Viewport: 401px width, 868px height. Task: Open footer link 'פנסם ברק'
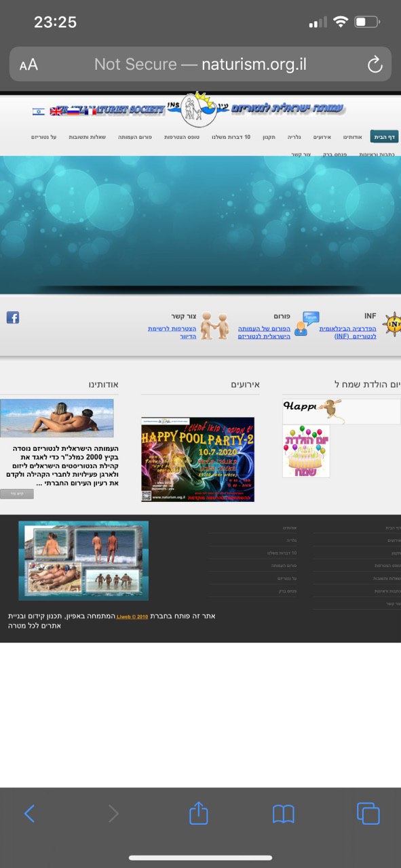tap(288, 591)
